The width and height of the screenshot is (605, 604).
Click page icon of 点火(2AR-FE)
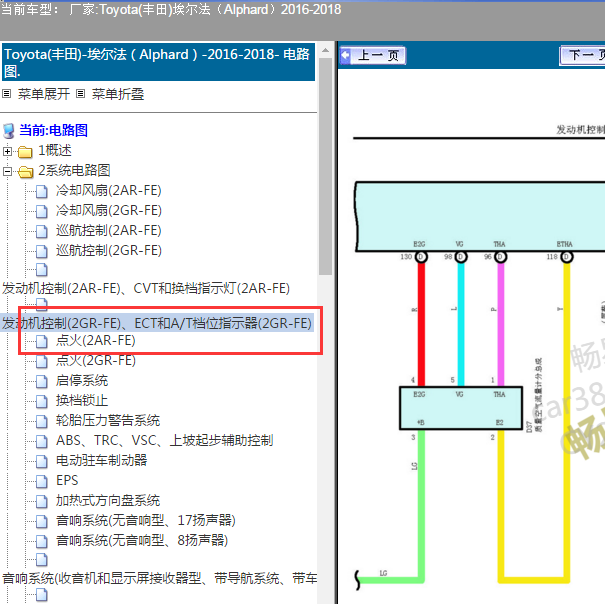pos(42,342)
